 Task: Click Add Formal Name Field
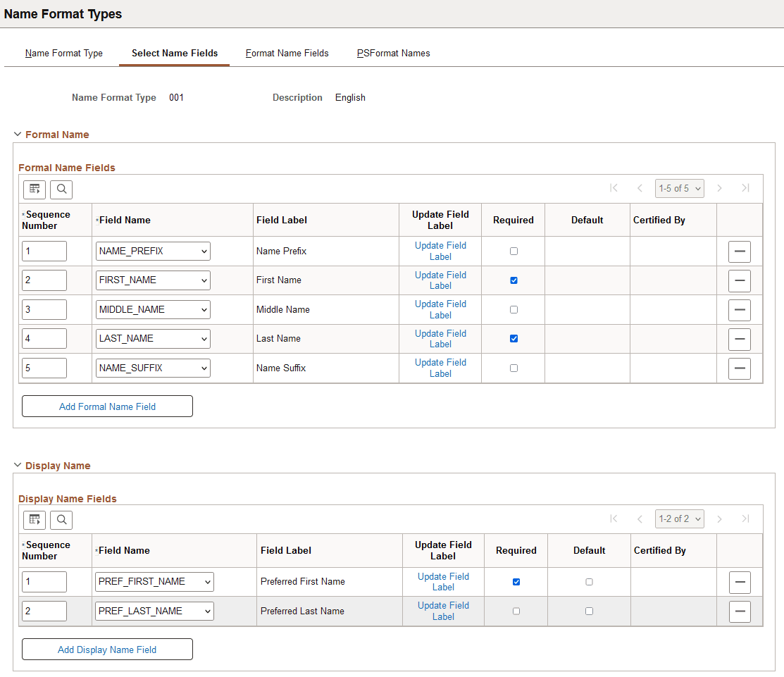[107, 406]
